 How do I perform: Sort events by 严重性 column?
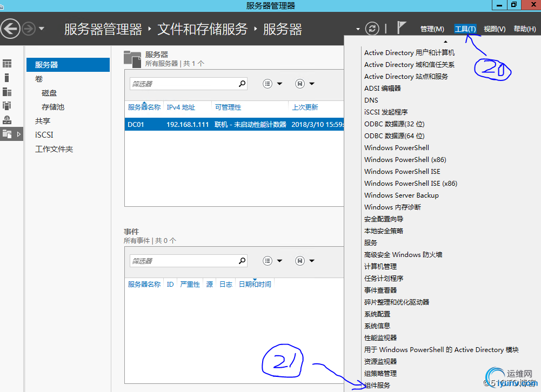[x=190, y=285]
